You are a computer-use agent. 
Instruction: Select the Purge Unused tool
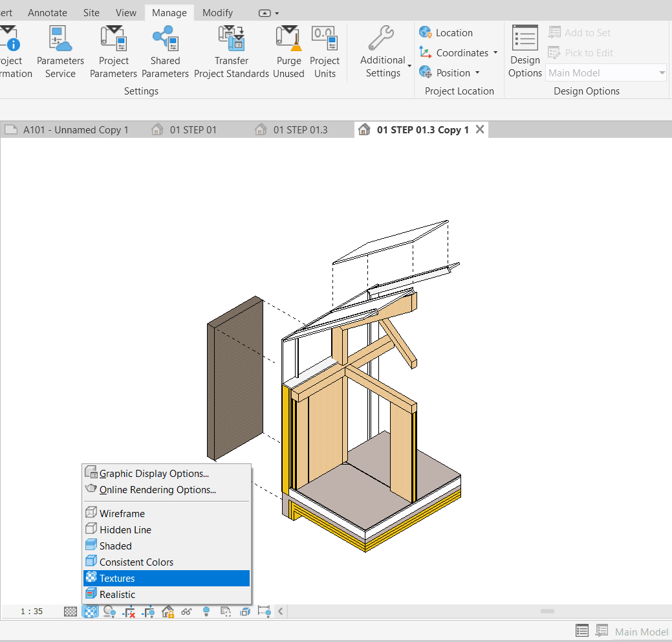(288, 49)
